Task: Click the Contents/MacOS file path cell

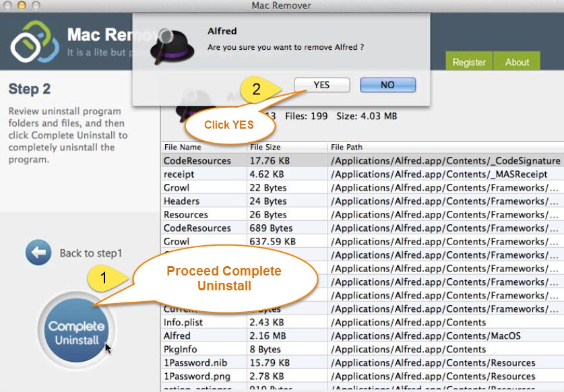Action: tap(445, 335)
